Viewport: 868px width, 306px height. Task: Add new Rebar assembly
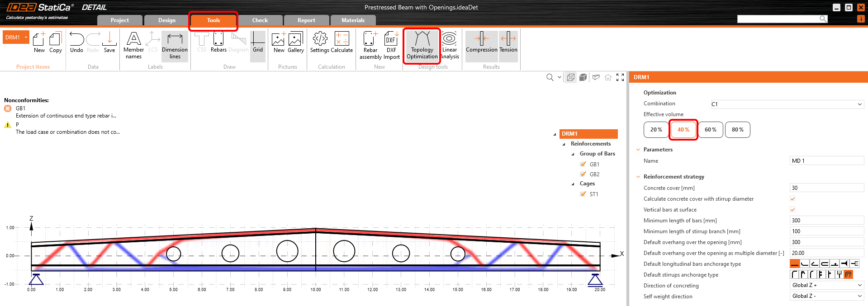click(x=370, y=46)
